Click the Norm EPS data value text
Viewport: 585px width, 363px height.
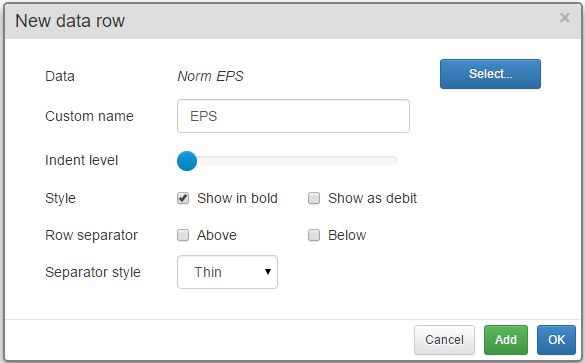coord(210,76)
